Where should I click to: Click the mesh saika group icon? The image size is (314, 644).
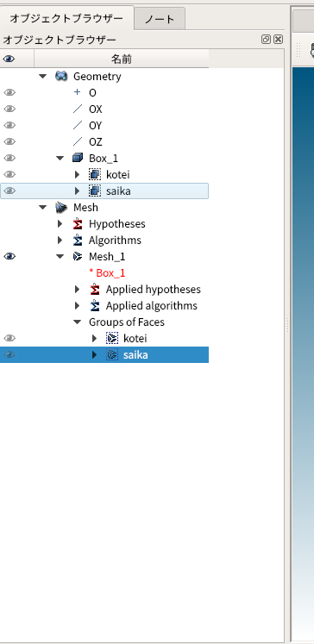click(112, 354)
